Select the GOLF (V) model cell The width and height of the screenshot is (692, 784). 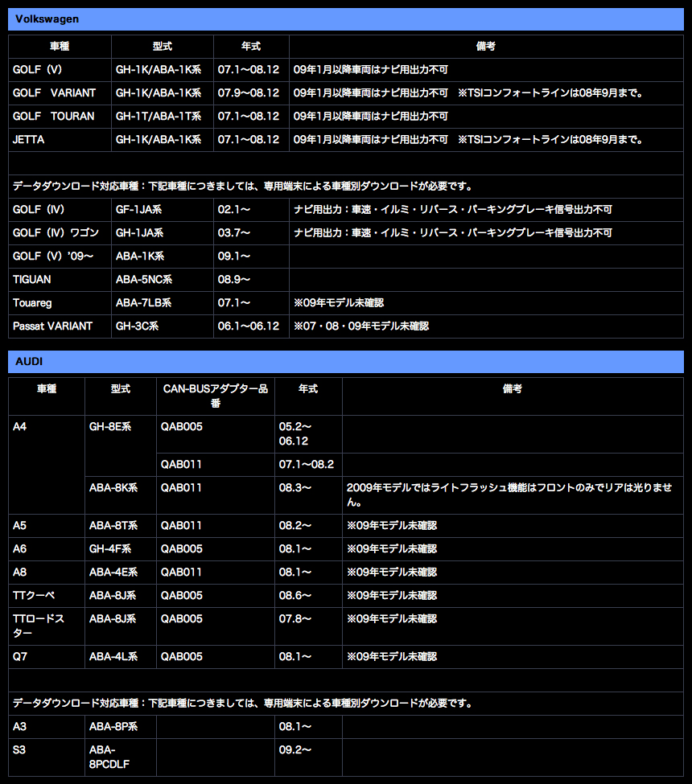pos(60,70)
